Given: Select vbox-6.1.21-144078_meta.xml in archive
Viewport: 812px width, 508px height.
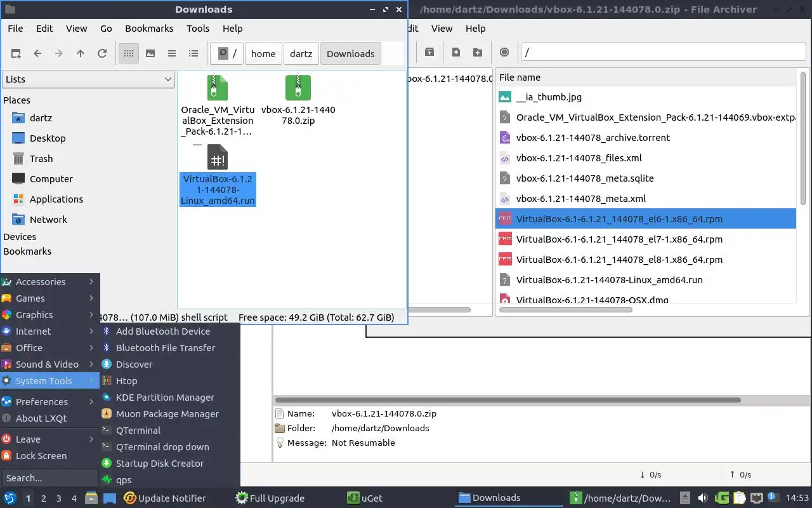Looking at the screenshot, I should pyautogui.click(x=645, y=199).
